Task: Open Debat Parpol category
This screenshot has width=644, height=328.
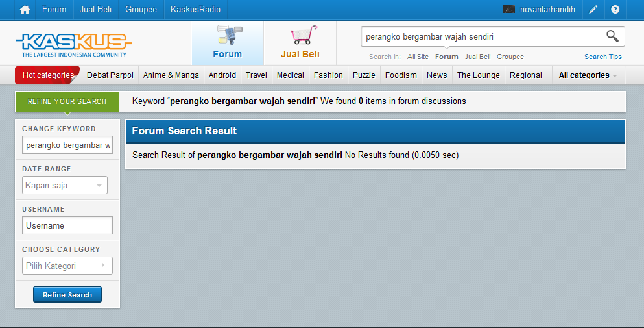Action: coord(110,75)
